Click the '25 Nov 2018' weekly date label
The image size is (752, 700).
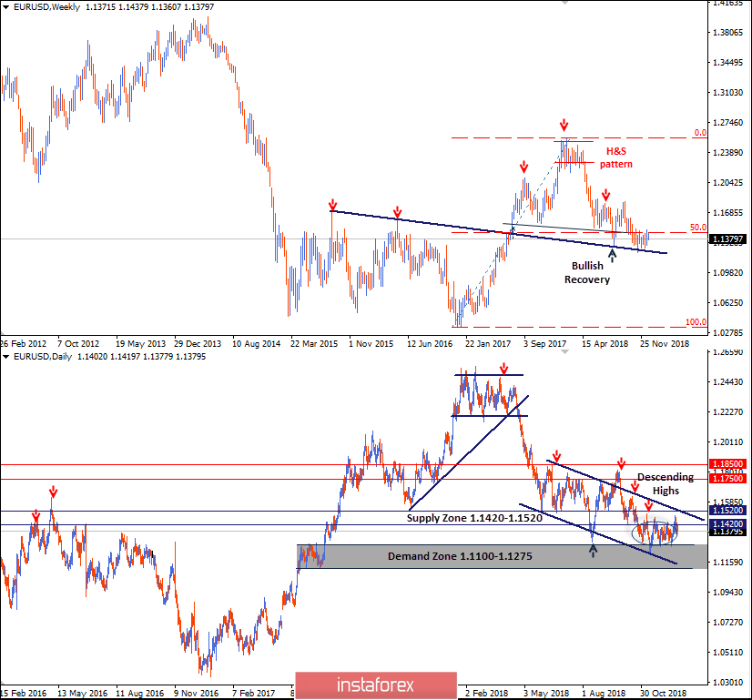[665, 344]
